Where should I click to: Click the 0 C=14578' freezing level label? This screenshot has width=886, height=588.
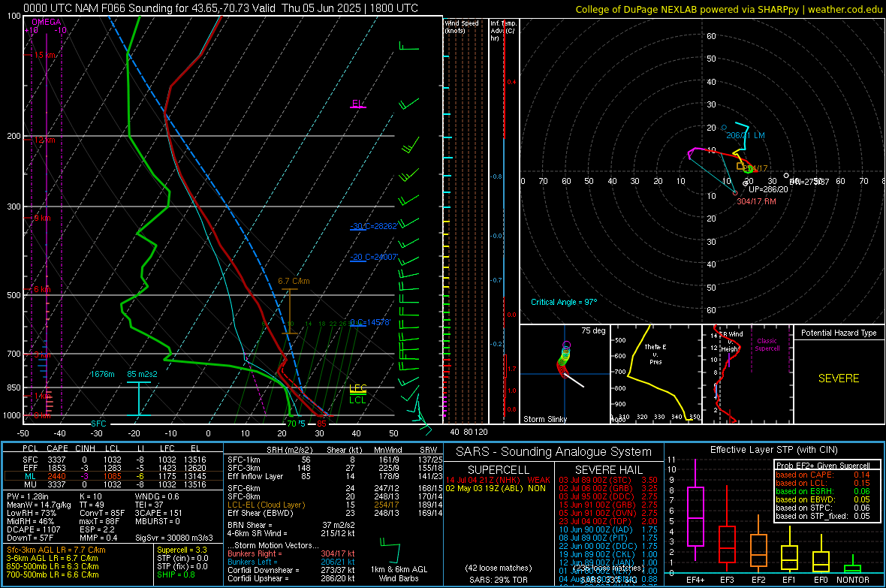pyautogui.click(x=370, y=322)
